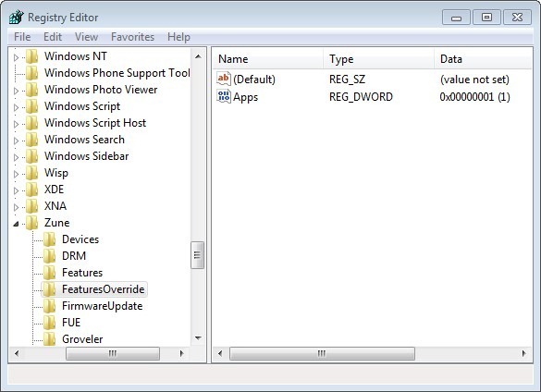The image size is (541, 392).
Task: Click the XDE folder icon
Action: coord(32,190)
